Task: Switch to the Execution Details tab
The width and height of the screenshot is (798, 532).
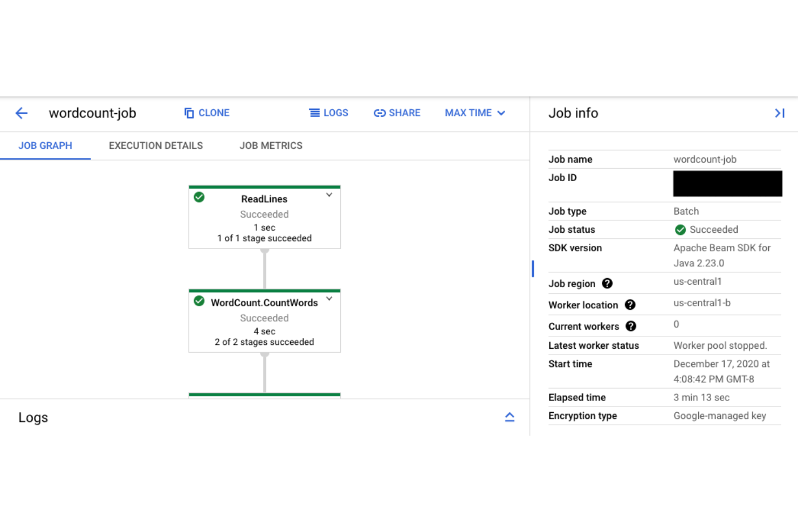Action: [156, 146]
